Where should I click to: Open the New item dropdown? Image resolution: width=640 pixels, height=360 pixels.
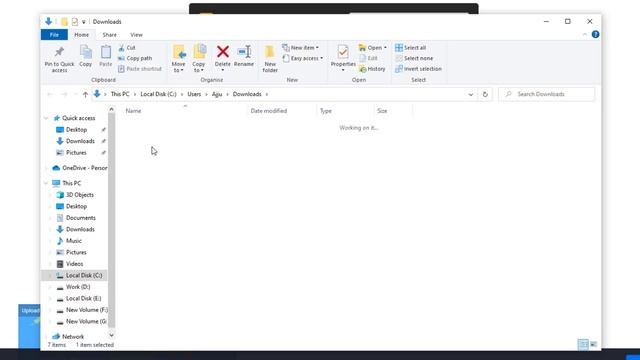tap(300, 48)
